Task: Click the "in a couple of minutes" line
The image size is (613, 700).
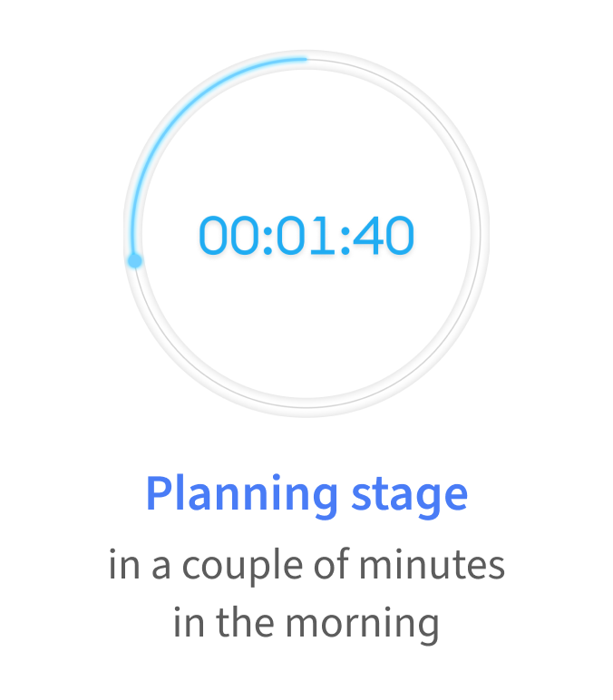Action: [x=306, y=566]
